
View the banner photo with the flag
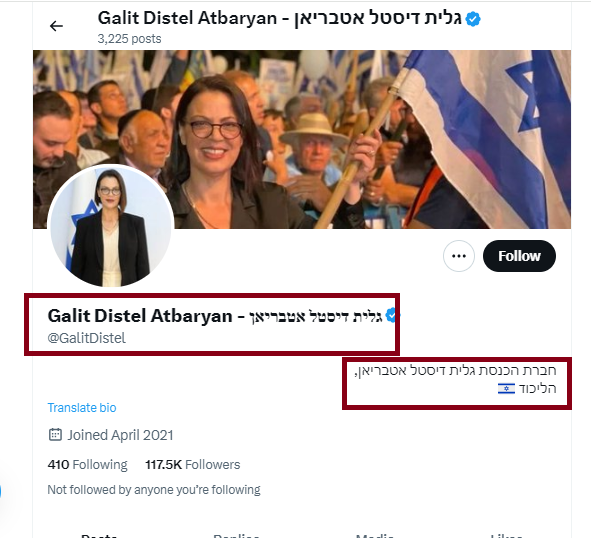[x=302, y=139]
